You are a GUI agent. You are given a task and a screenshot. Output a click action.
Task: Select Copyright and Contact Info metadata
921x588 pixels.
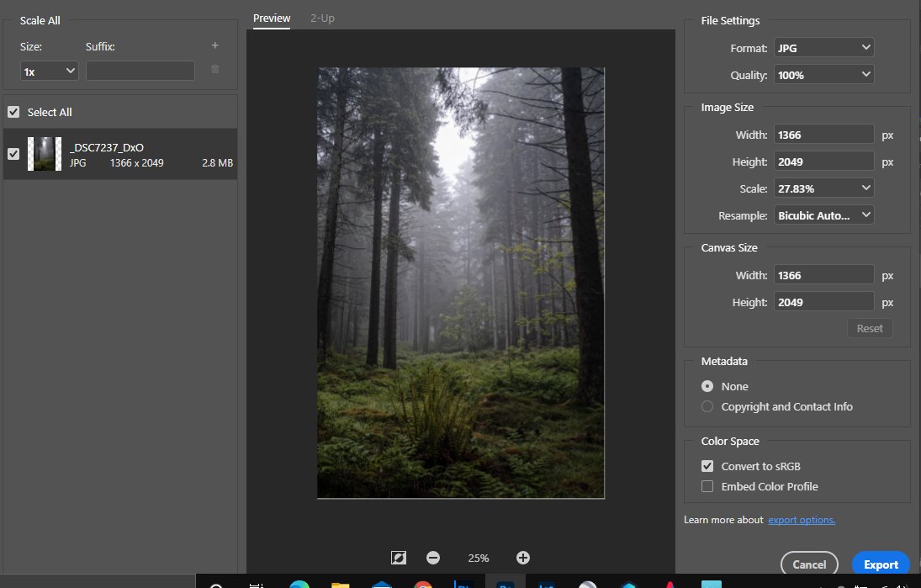click(707, 406)
